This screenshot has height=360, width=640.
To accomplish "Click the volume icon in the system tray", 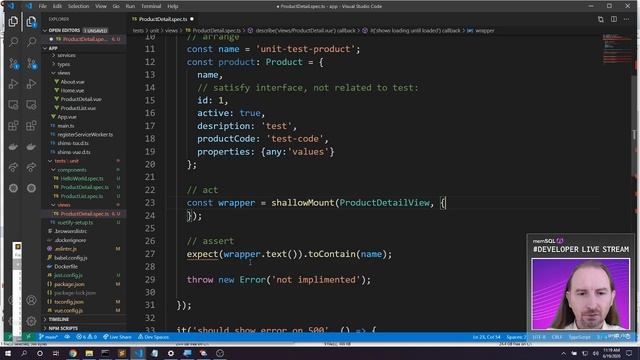I will coord(596,353).
